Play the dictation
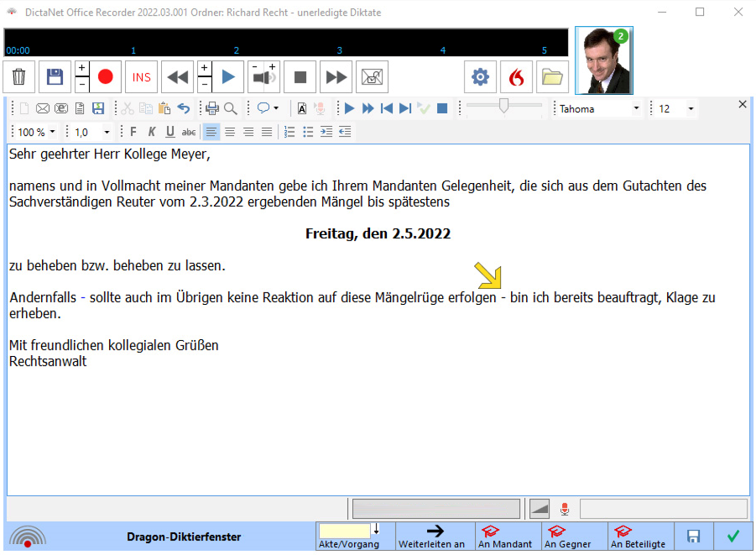 pos(227,76)
